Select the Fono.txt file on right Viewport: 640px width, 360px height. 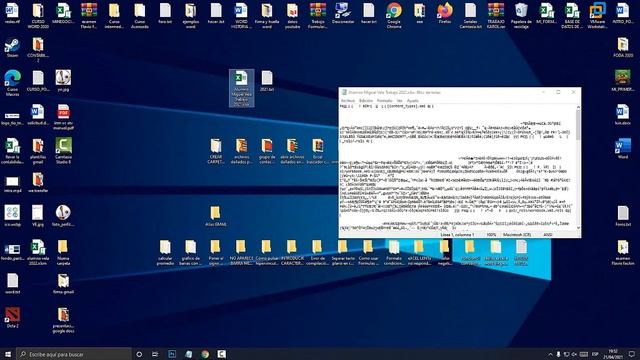pyautogui.click(x=623, y=216)
